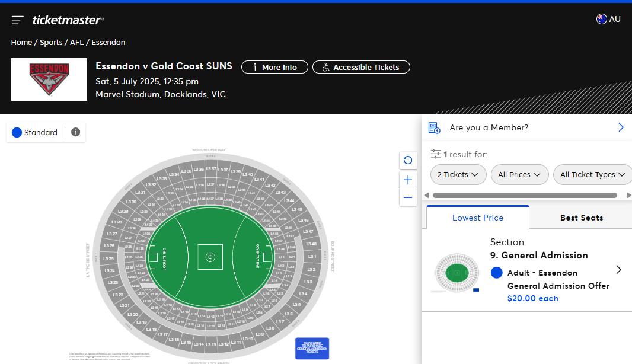Select section L3 31 on the map
Viewport: 632px width, 364px height.
[x=141, y=192]
